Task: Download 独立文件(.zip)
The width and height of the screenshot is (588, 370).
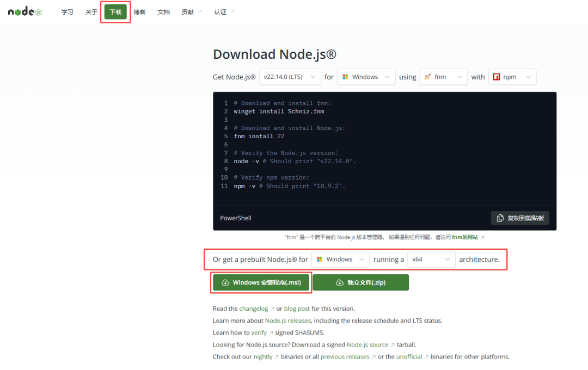Action: [361, 282]
